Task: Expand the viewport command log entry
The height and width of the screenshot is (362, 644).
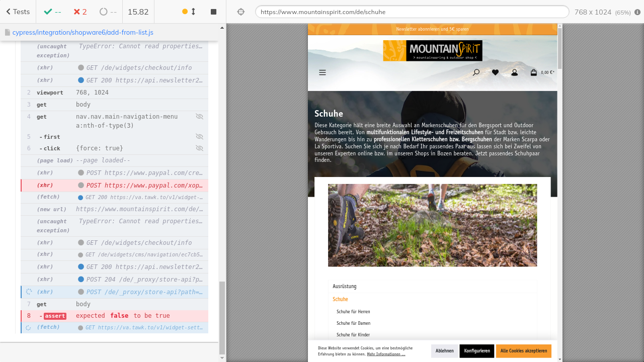Action: (114, 93)
